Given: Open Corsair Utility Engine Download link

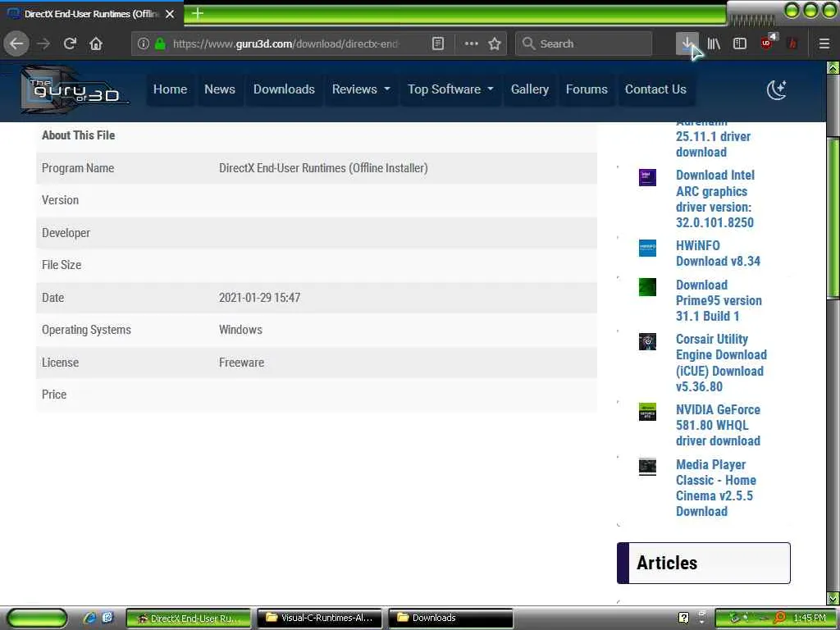Looking at the screenshot, I should point(721,363).
